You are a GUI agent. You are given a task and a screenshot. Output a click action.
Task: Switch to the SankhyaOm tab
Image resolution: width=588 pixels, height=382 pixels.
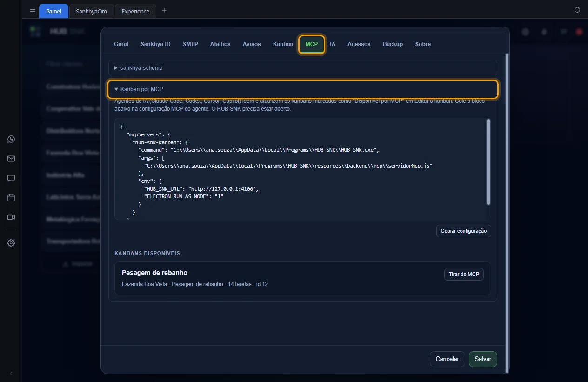91,11
